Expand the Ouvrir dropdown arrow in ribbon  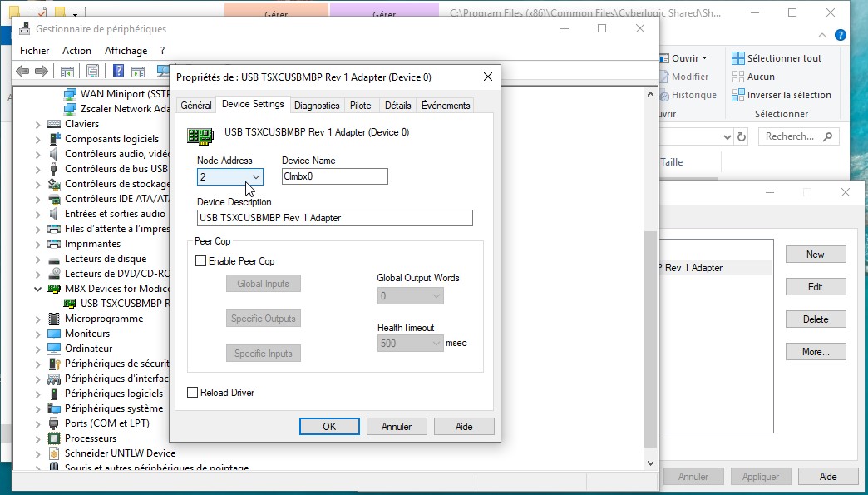tap(705, 58)
